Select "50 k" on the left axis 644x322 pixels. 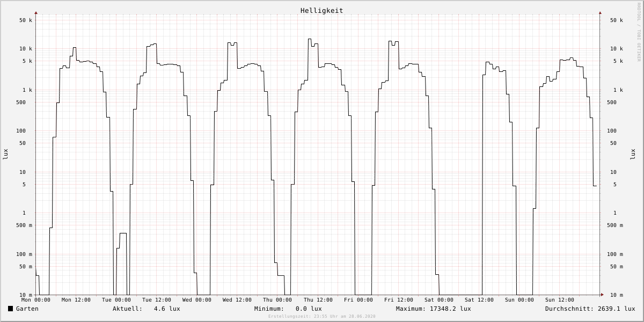26,20
